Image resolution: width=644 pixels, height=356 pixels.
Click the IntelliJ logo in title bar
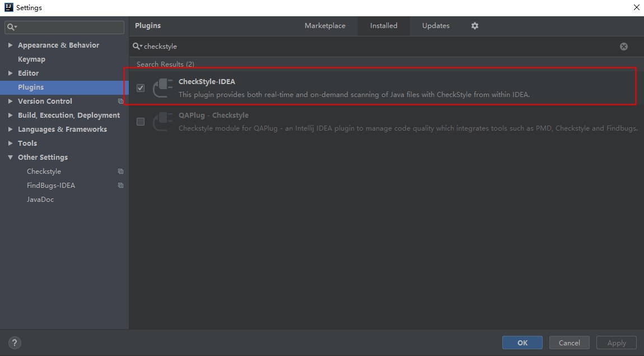coord(8,7)
